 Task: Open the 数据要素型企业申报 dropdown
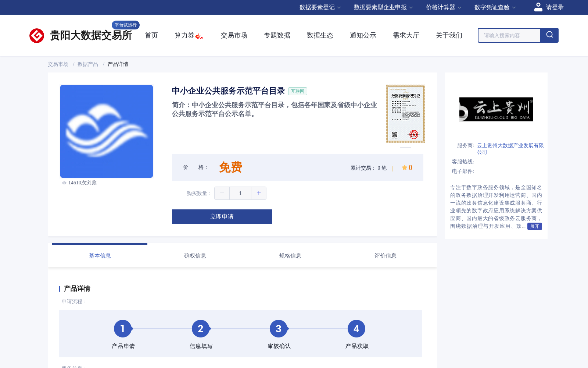383,7
